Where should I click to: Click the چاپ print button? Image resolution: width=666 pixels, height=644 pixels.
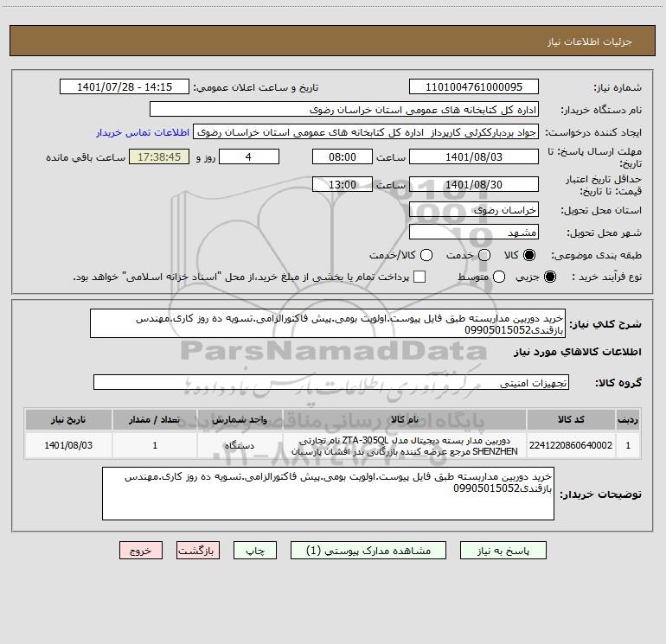coord(255,551)
